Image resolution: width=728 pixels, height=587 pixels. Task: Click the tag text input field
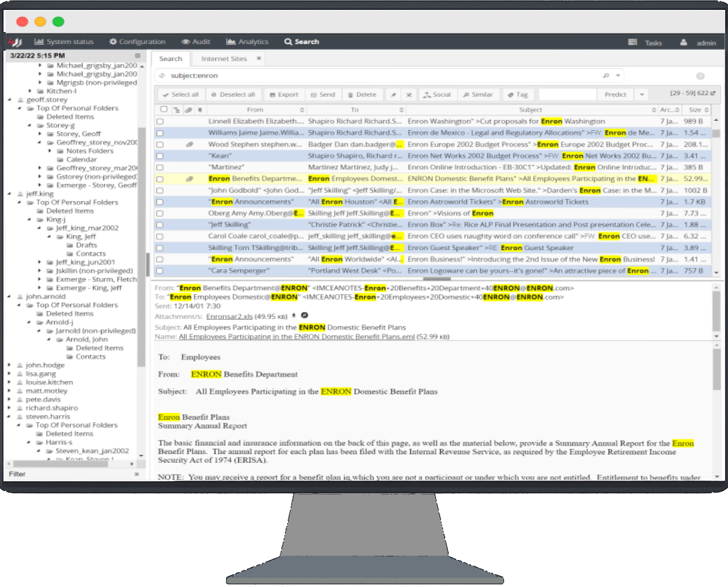point(567,95)
